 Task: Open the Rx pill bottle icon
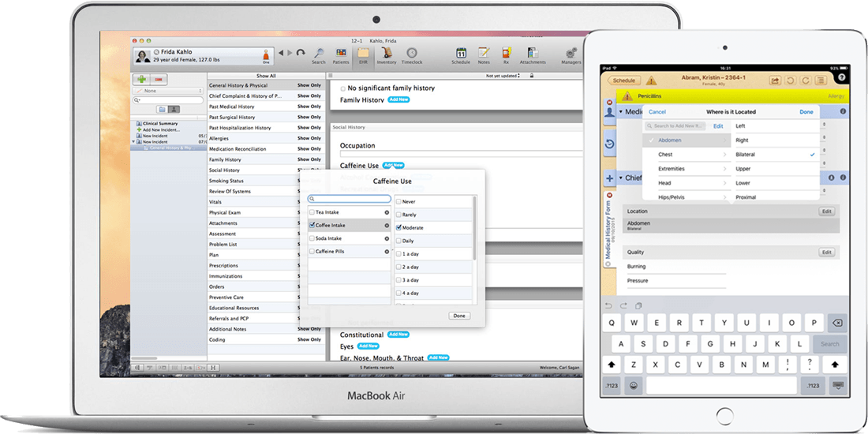pyautogui.click(x=506, y=54)
